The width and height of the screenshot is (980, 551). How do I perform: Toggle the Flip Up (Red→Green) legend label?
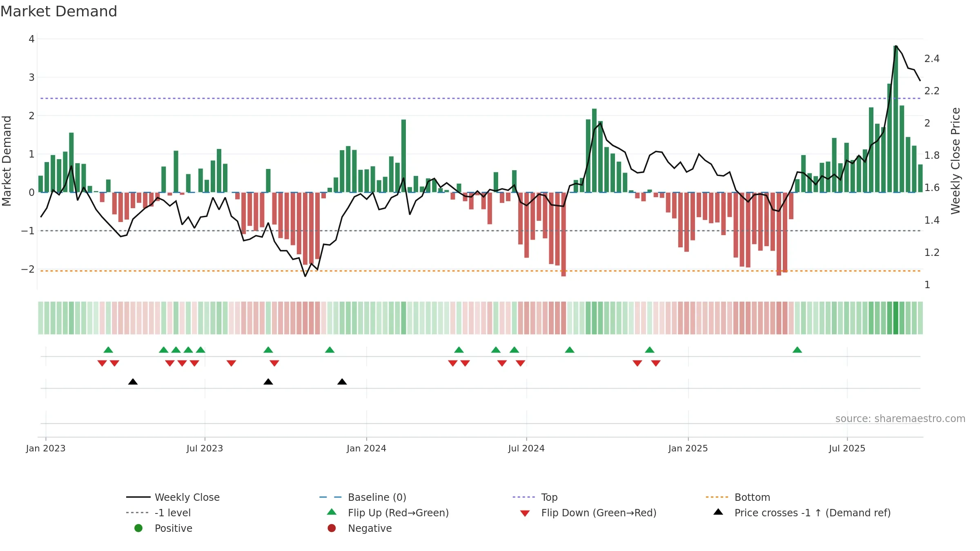click(x=398, y=513)
